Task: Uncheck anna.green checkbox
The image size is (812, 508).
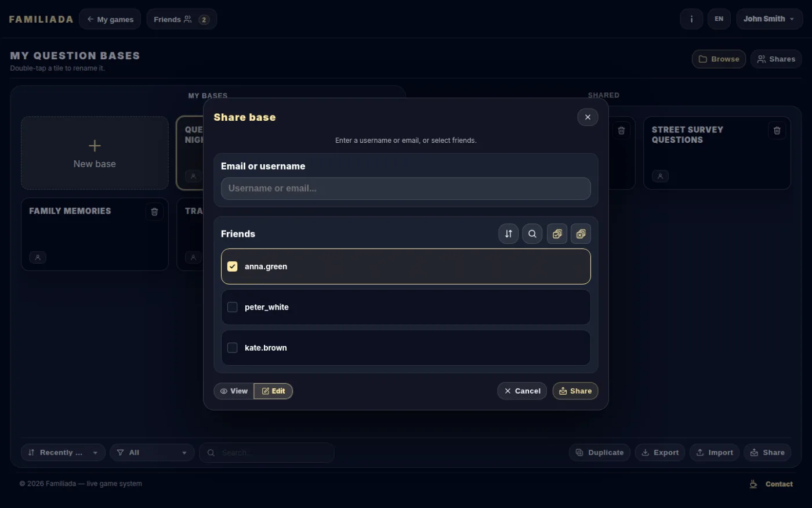Action: [x=233, y=266]
